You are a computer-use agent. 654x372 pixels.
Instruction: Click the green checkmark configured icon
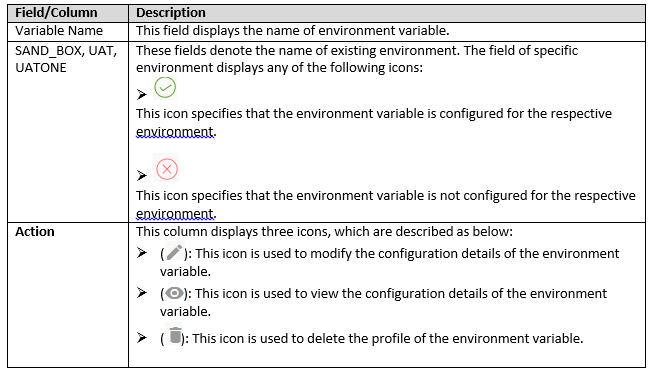[165, 88]
